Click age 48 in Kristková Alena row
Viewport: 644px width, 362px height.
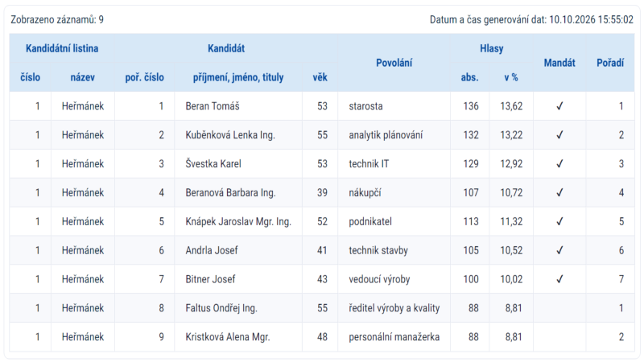322,337
